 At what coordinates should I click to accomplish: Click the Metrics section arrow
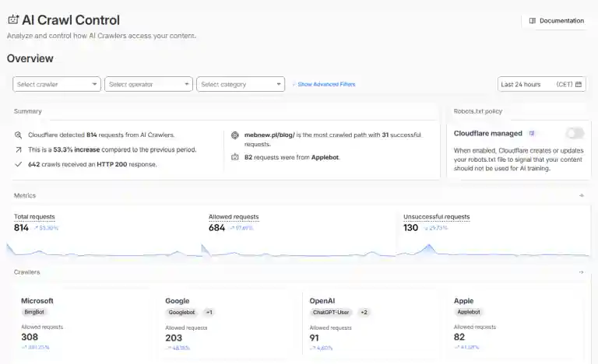[581, 195]
